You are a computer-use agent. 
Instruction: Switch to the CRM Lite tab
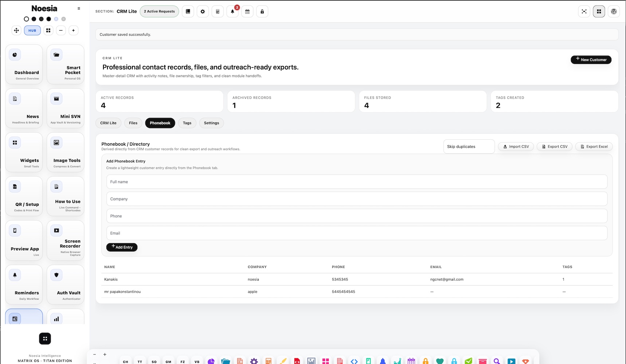[108, 123]
